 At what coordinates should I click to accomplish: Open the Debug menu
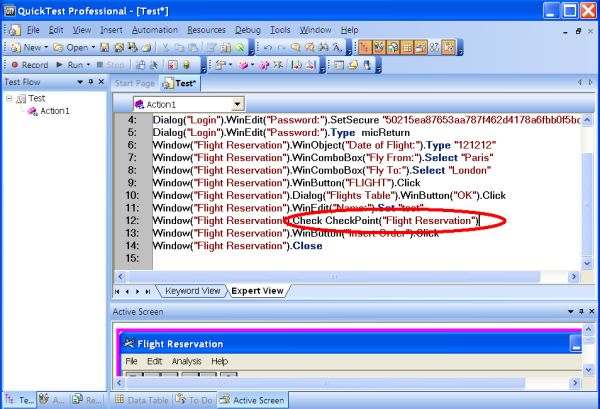click(x=248, y=30)
